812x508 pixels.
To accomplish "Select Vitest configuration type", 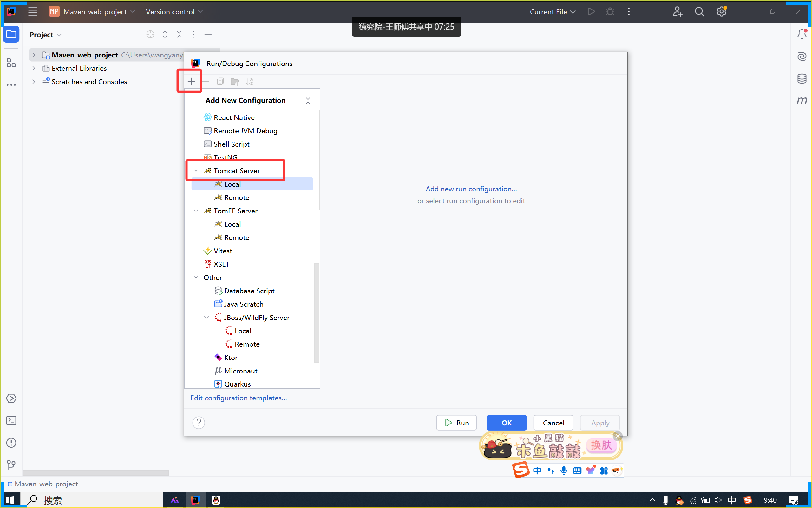I will (252, 251).
